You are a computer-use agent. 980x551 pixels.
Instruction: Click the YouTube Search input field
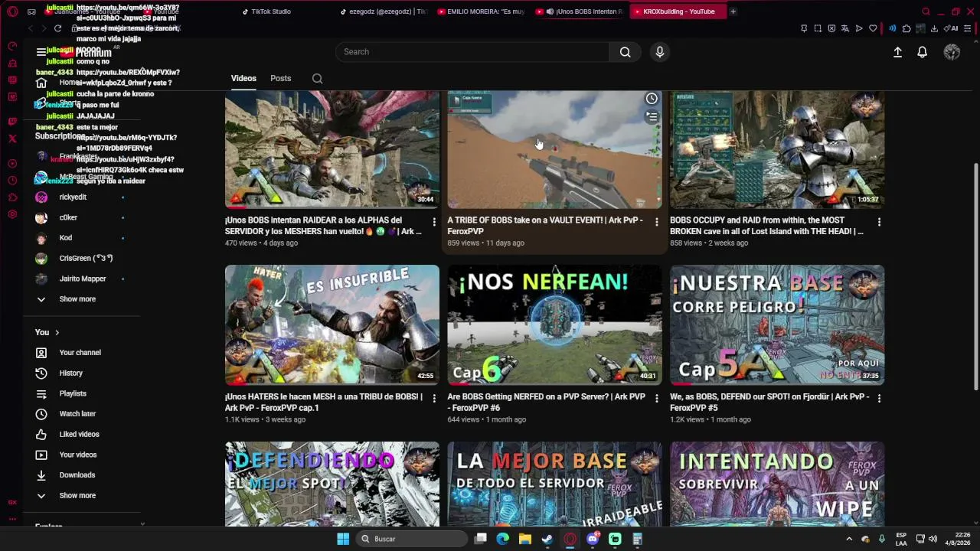[x=472, y=52]
